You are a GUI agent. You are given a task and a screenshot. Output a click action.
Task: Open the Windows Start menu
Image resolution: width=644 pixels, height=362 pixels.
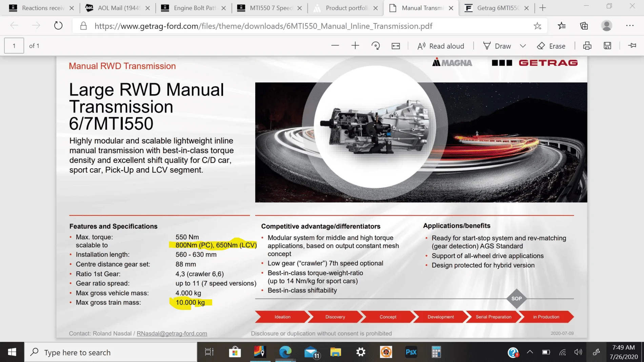pyautogui.click(x=12, y=352)
